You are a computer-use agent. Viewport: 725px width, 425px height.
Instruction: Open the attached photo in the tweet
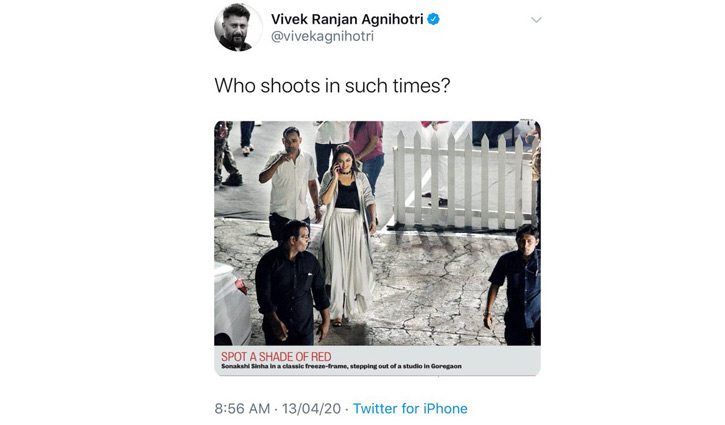(377, 235)
